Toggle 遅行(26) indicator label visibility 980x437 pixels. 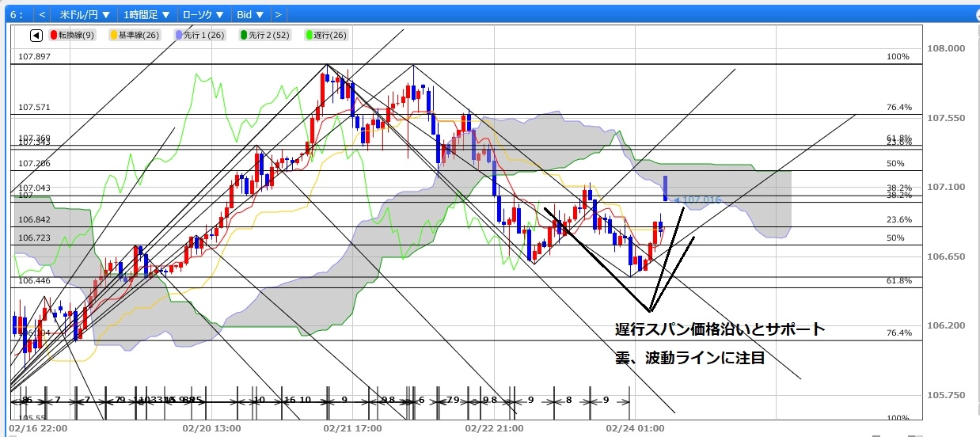tap(329, 36)
